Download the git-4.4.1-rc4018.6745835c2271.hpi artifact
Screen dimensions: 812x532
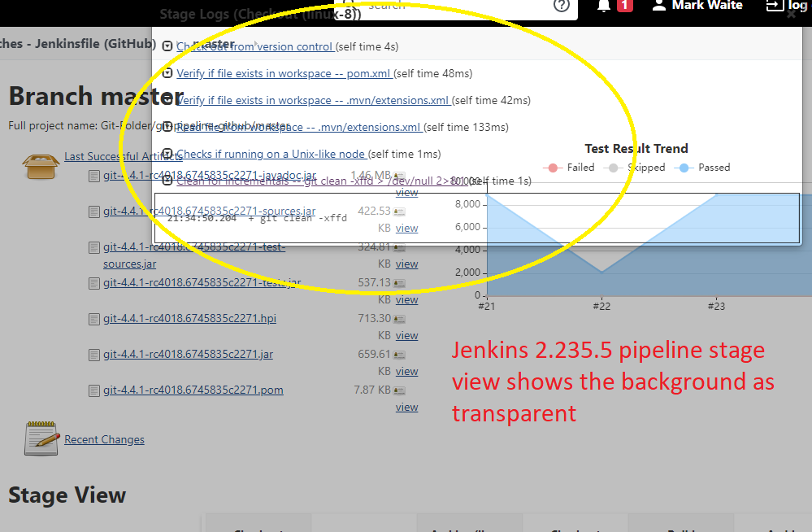(189, 318)
